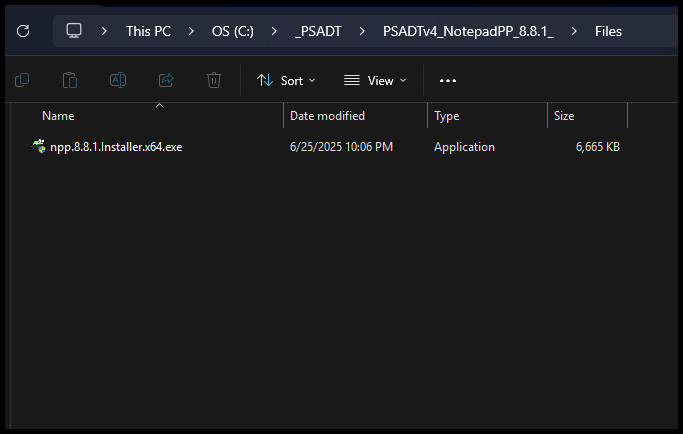Screen dimensions: 683x434
Task: Click the Delete trash icon
Action: click(x=213, y=80)
